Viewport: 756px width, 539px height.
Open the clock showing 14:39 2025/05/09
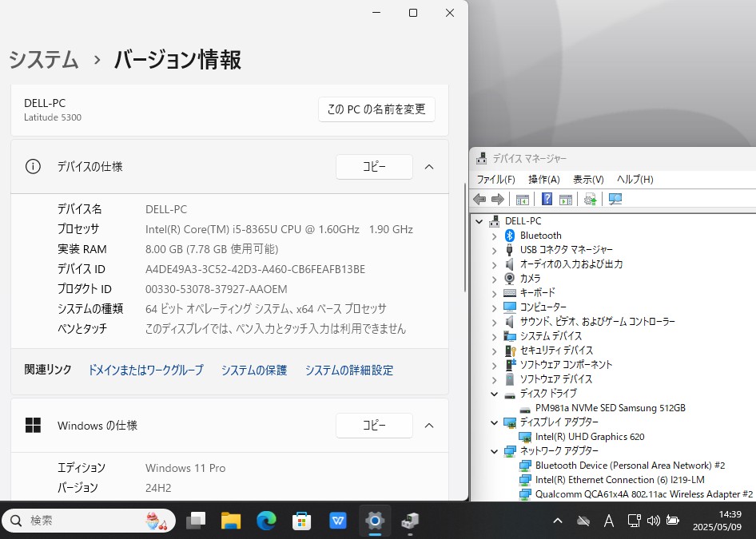[717, 520]
